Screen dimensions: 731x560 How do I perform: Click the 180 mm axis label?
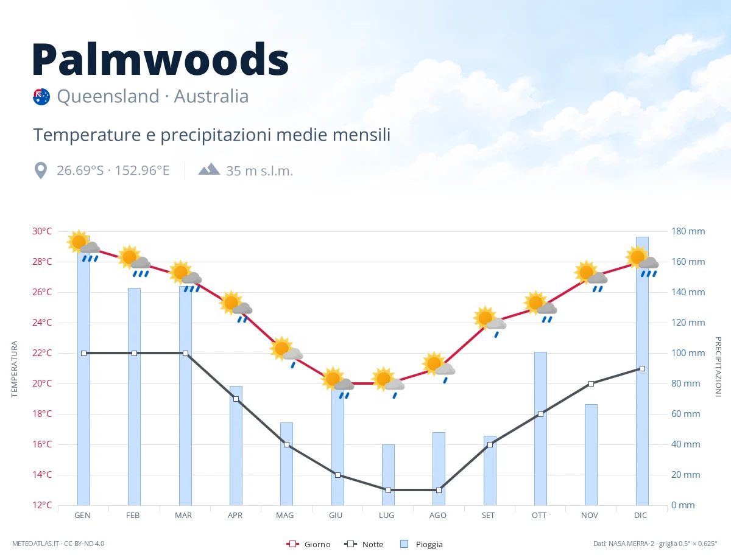click(x=688, y=231)
